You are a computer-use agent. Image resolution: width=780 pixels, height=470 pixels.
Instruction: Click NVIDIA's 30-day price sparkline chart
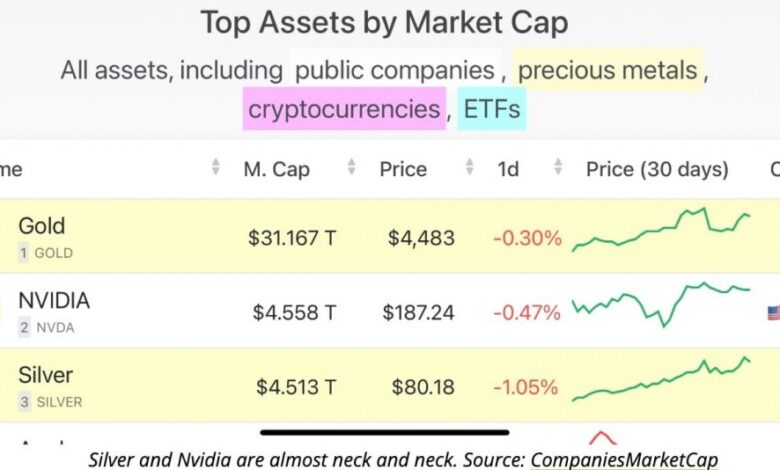pyautogui.click(x=662, y=304)
